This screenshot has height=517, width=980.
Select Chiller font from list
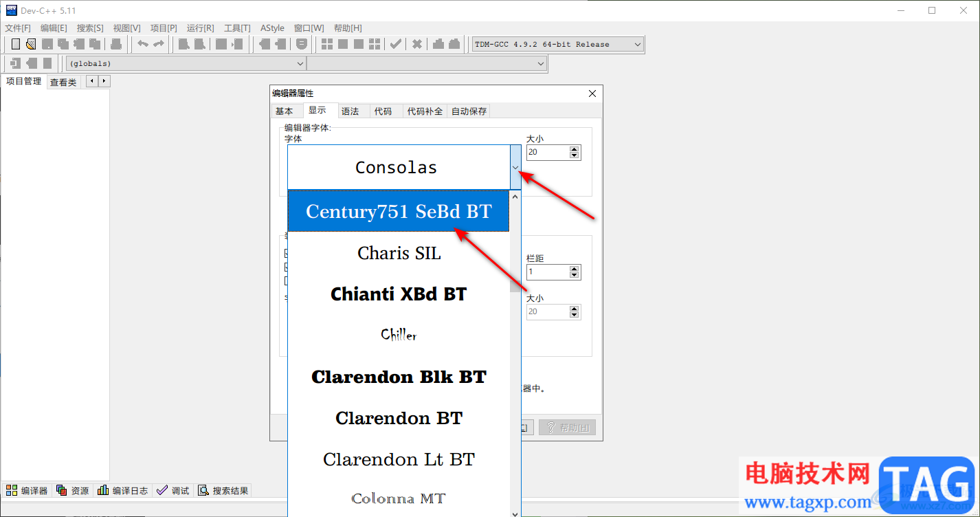click(399, 335)
